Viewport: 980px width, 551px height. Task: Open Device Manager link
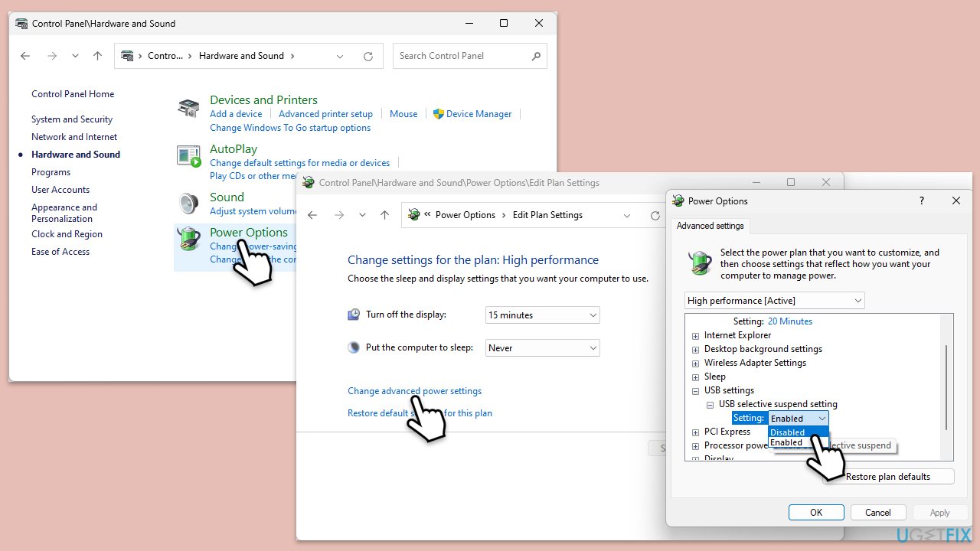pyautogui.click(x=479, y=114)
